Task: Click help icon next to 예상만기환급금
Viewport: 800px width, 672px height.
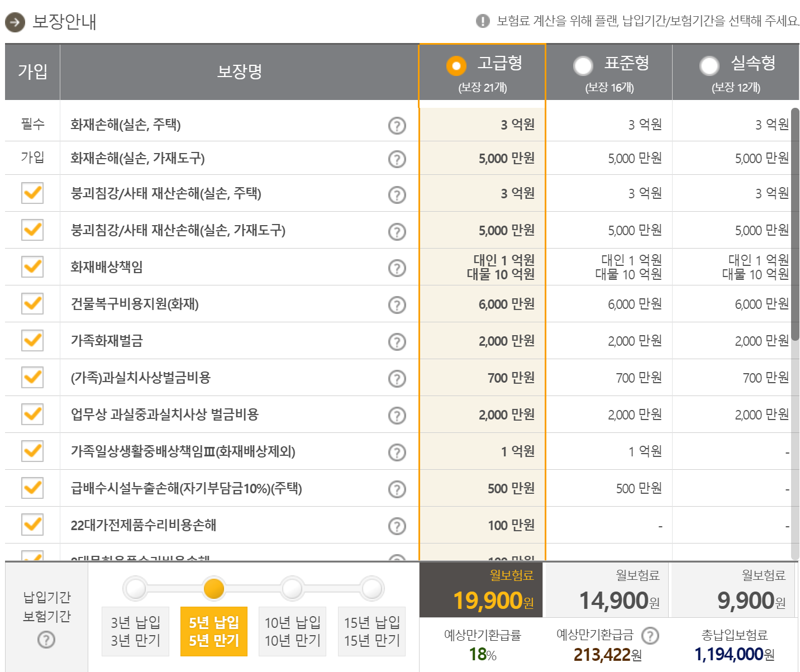Action: coord(649,635)
